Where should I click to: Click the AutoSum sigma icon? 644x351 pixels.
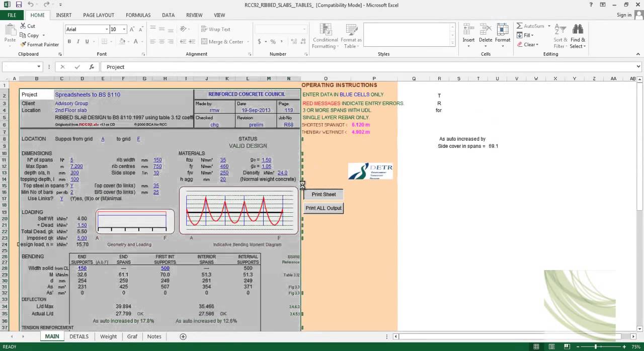click(x=519, y=26)
